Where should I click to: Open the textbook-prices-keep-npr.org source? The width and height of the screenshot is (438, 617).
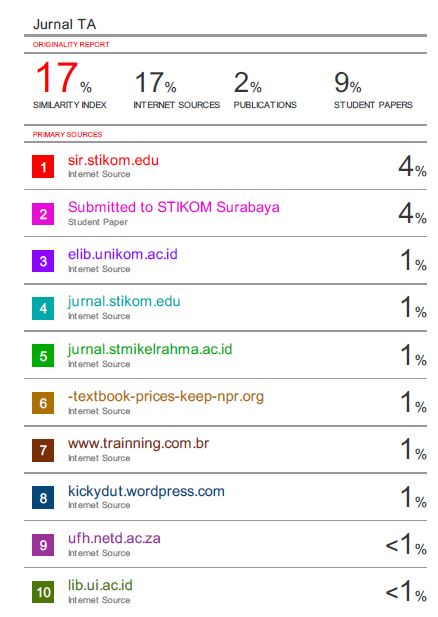pyautogui.click(x=166, y=396)
